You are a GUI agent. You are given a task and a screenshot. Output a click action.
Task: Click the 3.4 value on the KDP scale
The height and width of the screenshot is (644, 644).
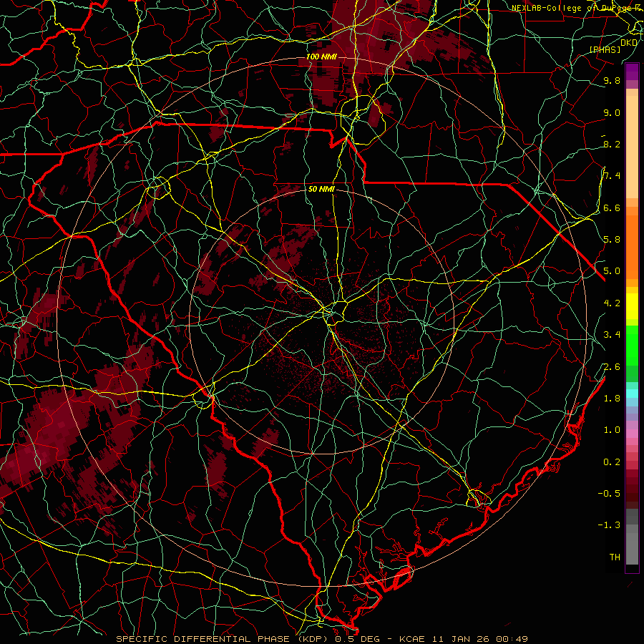612,335
